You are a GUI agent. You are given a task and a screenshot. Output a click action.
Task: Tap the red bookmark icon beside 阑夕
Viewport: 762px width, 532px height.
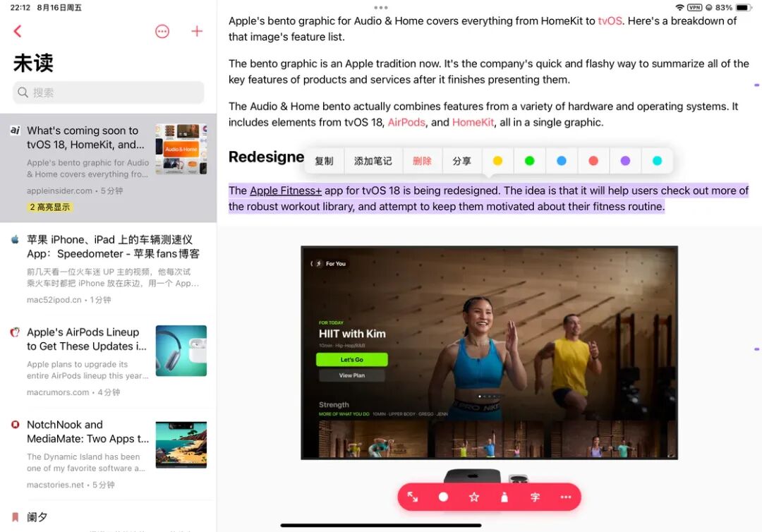[x=15, y=517]
